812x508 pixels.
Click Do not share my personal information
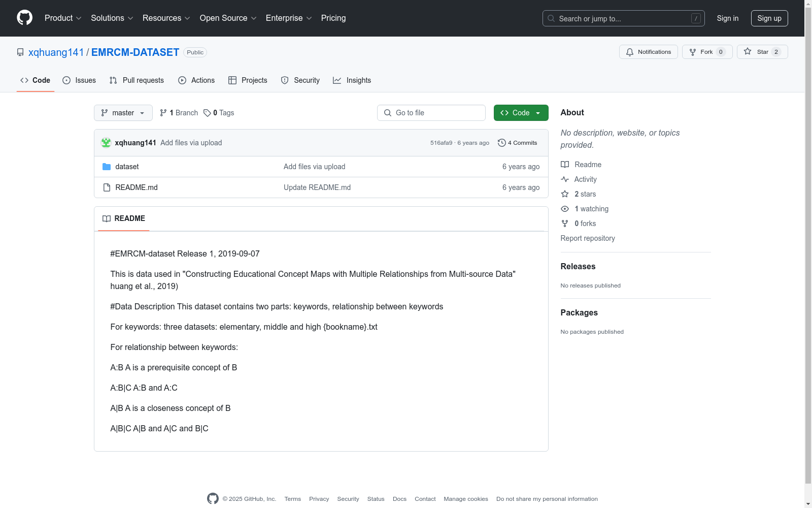(x=547, y=499)
